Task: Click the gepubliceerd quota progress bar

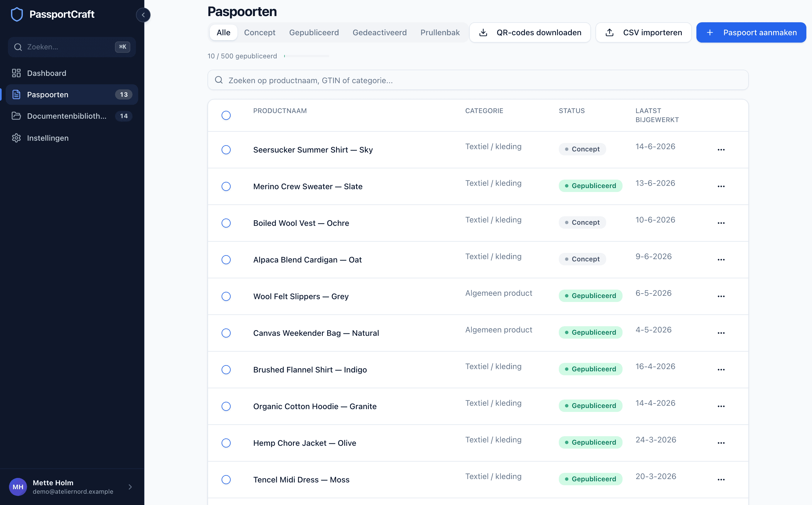Action: pos(306,56)
